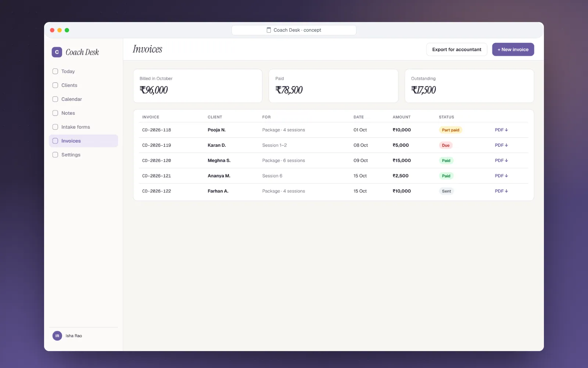Click the Calendar sidebar icon
588x368 pixels.
(55, 99)
